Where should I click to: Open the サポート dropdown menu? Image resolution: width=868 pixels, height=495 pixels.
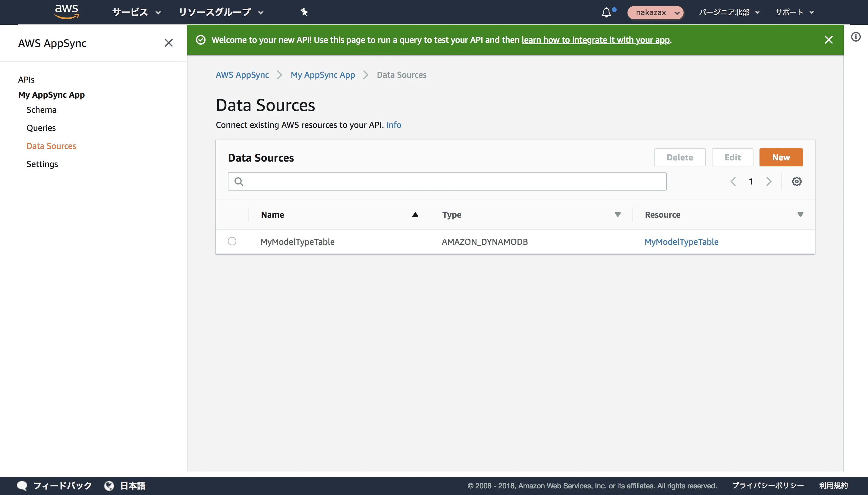tap(794, 12)
